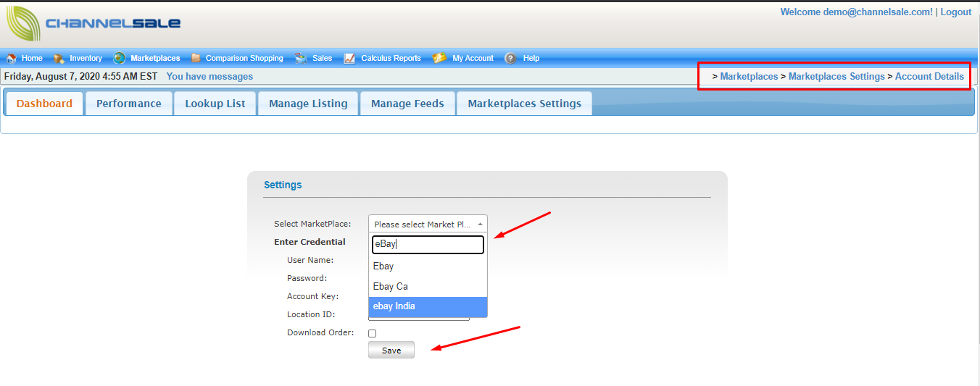Click the Sales cart icon
The image size is (980, 386).
pos(300,59)
